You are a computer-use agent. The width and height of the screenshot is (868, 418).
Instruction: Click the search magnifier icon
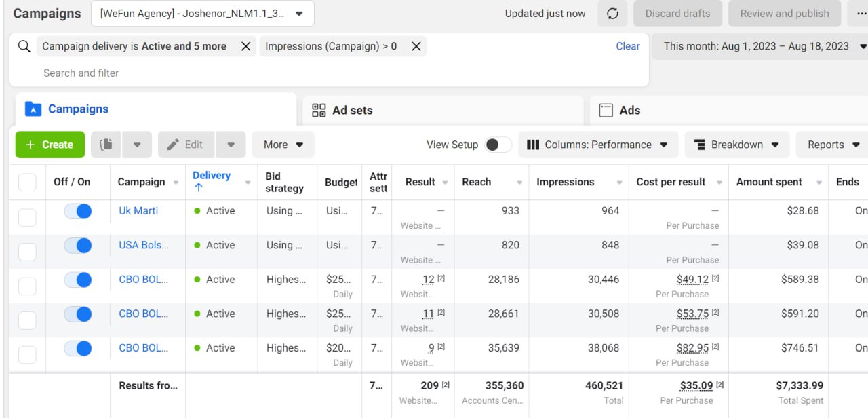tap(24, 46)
